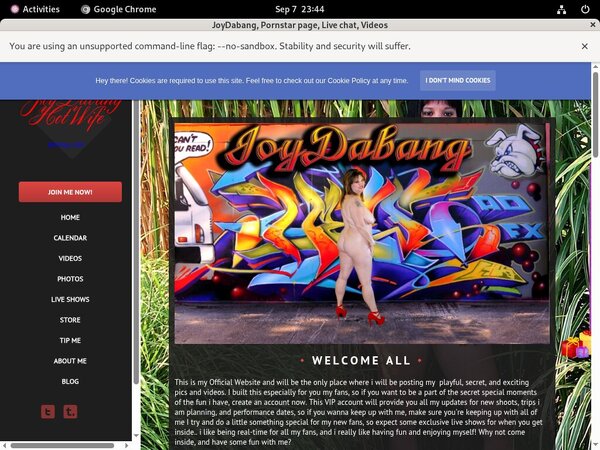The height and width of the screenshot is (450, 600).
Task: Expand the Google Chrome app menu
Action: pyautogui.click(x=118, y=9)
